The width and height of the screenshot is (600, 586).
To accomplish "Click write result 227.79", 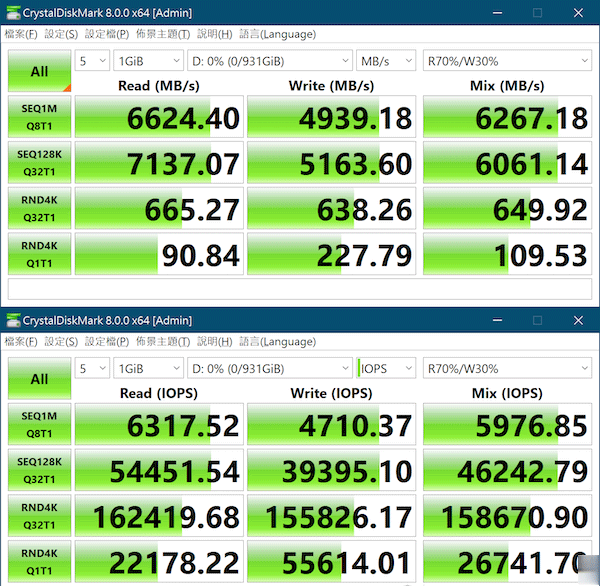I will click(331, 254).
